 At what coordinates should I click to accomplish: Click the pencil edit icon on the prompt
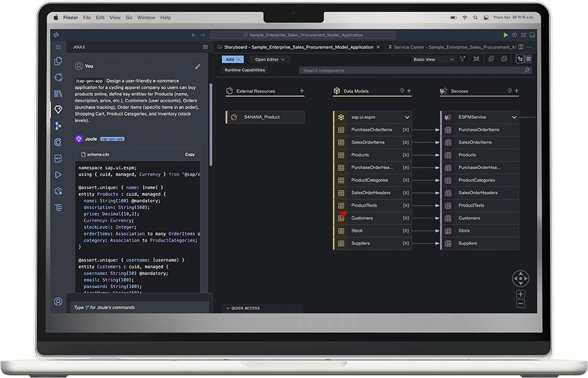tap(197, 66)
